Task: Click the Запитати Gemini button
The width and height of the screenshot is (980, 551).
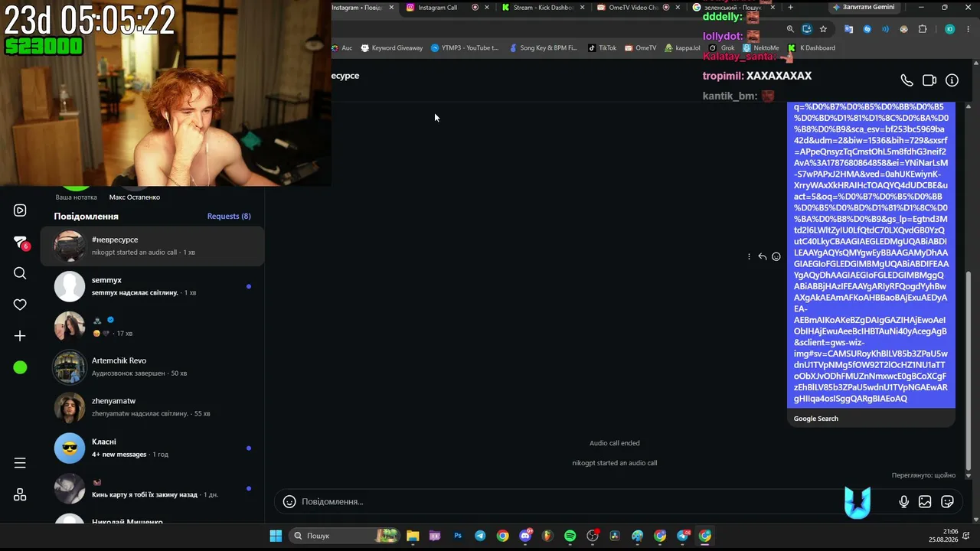Action: coord(863,8)
